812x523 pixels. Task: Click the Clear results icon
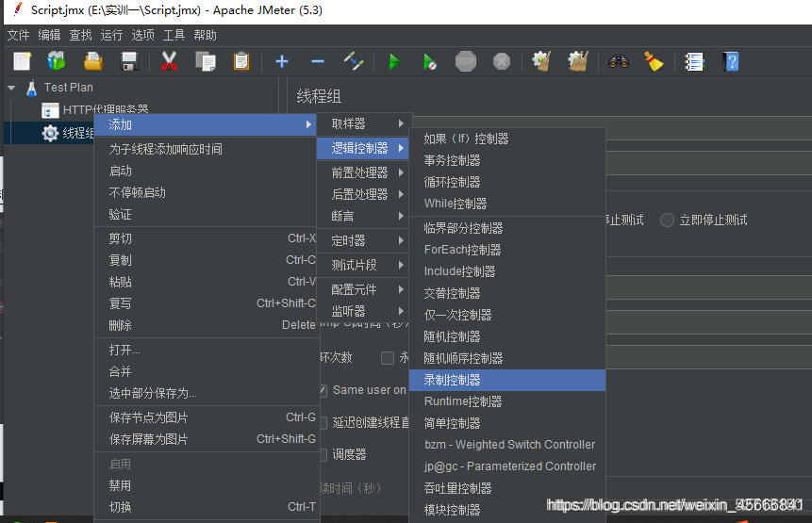click(x=541, y=61)
